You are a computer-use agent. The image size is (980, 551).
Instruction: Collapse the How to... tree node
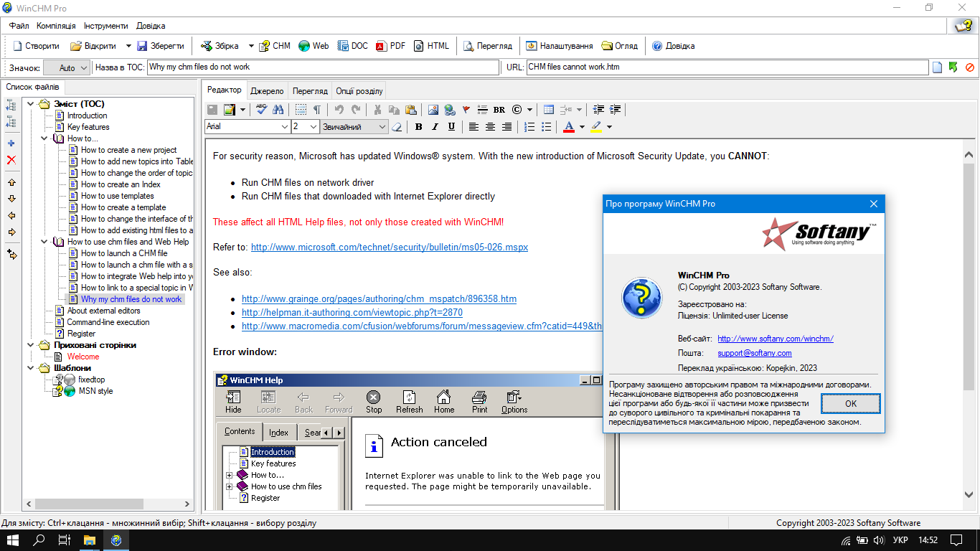coord(44,138)
